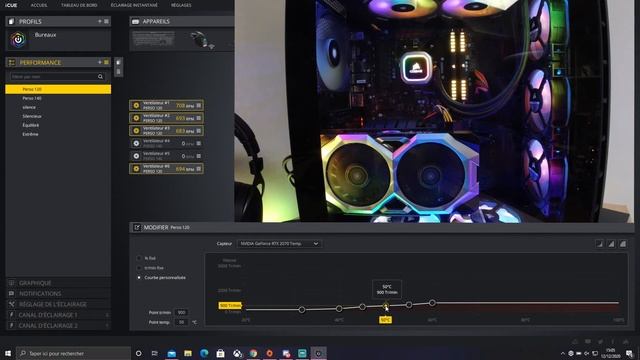Go to the ACCUEIL tab
Image resolution: width=640 pixels, height=360 pixels.
point(39,5)
